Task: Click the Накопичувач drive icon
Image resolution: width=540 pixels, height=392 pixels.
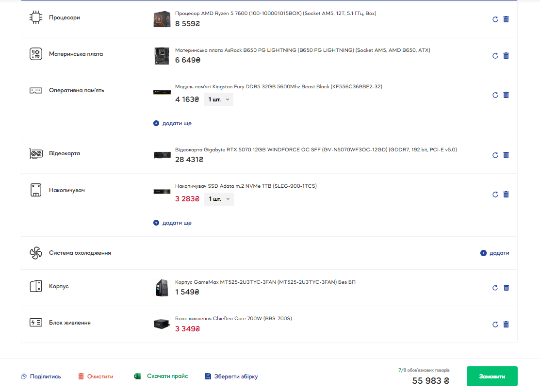Action: (x=36, y=190)
